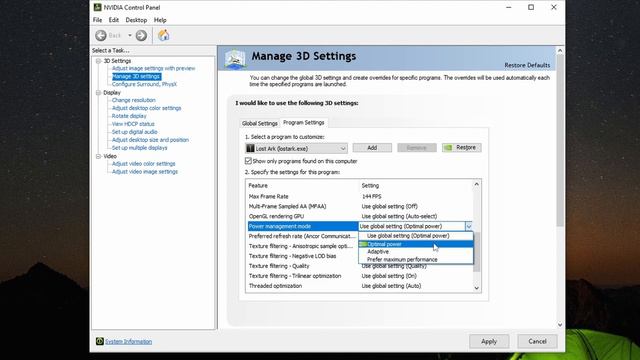The image size is (640, 360).
Task: Click the Add program button
Action: coord(372,148)
